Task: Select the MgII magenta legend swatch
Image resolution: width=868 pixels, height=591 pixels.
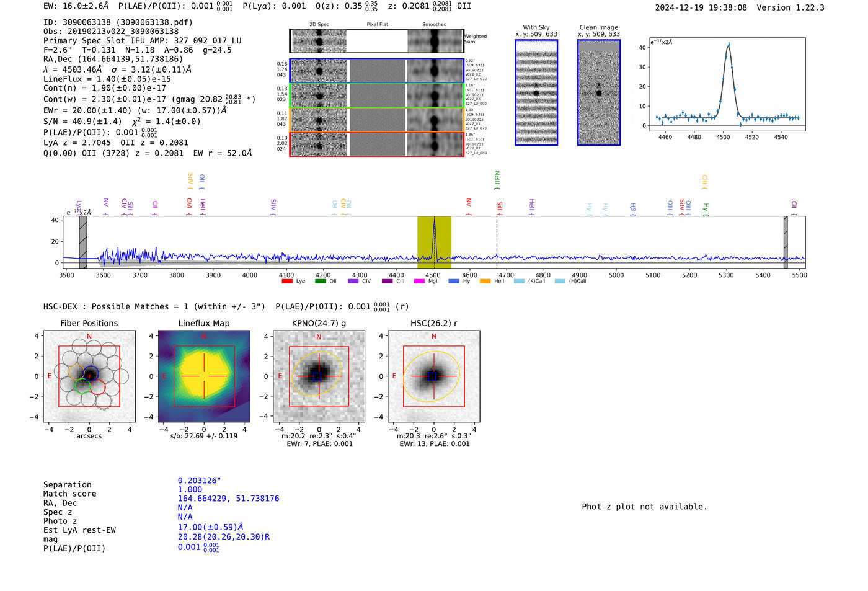Action: click(419, 281)
